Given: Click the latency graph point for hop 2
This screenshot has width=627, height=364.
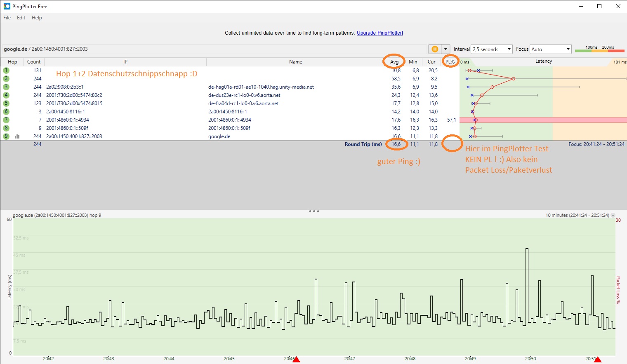Looking at the screenshot, I should pyautogui.click(x=514, y=79).
